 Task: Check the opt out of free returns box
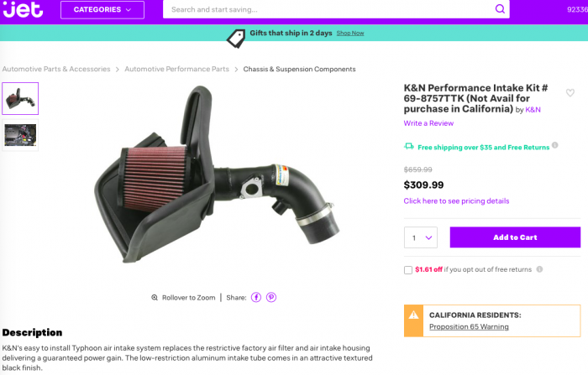tap(408, 270)
